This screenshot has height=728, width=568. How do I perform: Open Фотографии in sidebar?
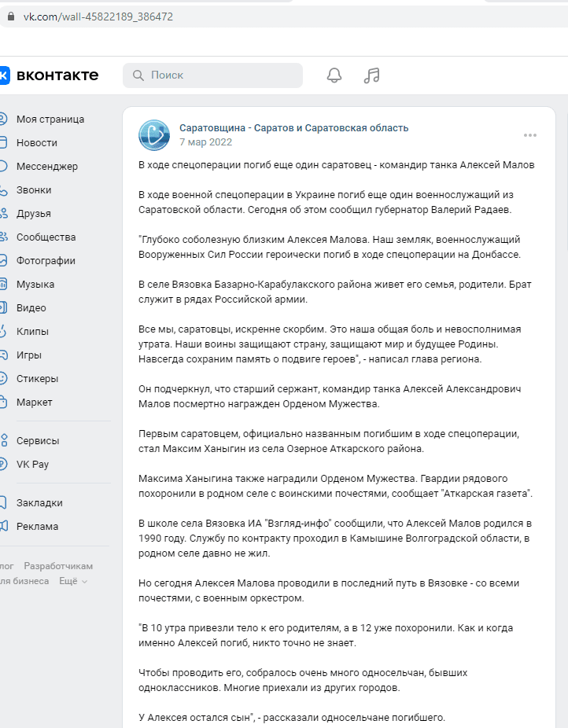tap(46, 260)
